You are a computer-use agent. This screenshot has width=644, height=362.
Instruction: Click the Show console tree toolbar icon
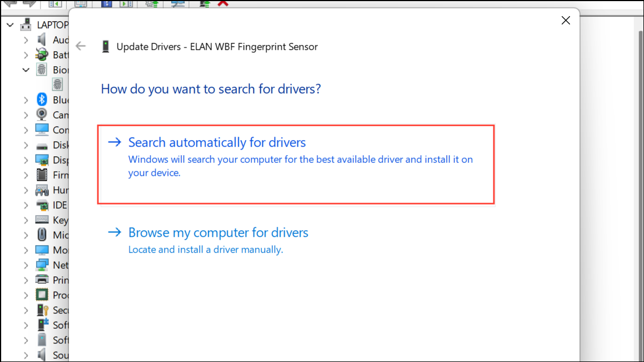pos(56,4)
